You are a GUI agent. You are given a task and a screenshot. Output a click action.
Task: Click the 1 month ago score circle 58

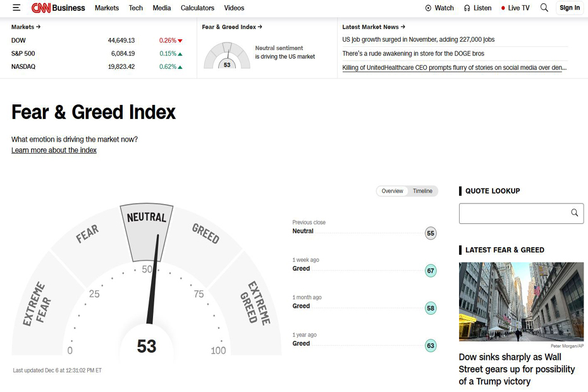(431, 309)
